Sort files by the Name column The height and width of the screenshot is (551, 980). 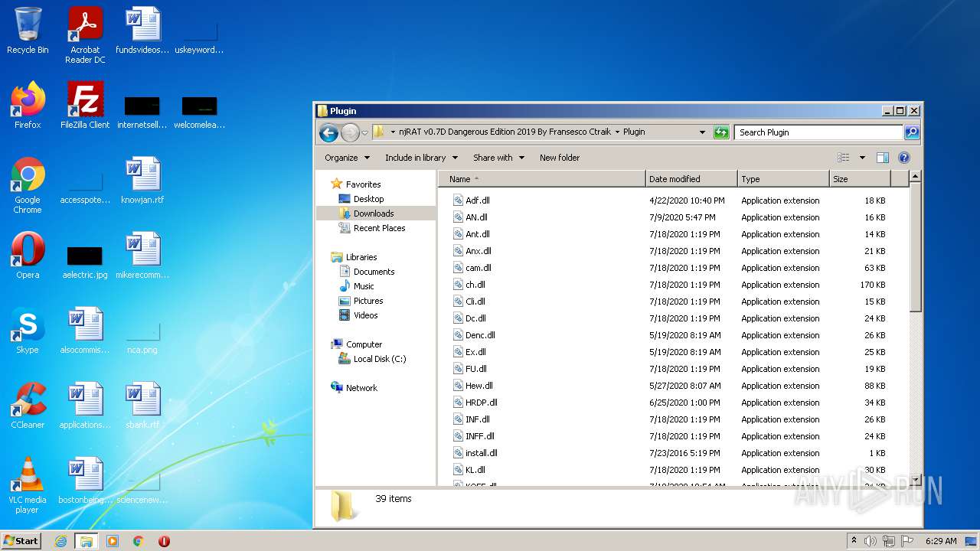pos(542,179)
